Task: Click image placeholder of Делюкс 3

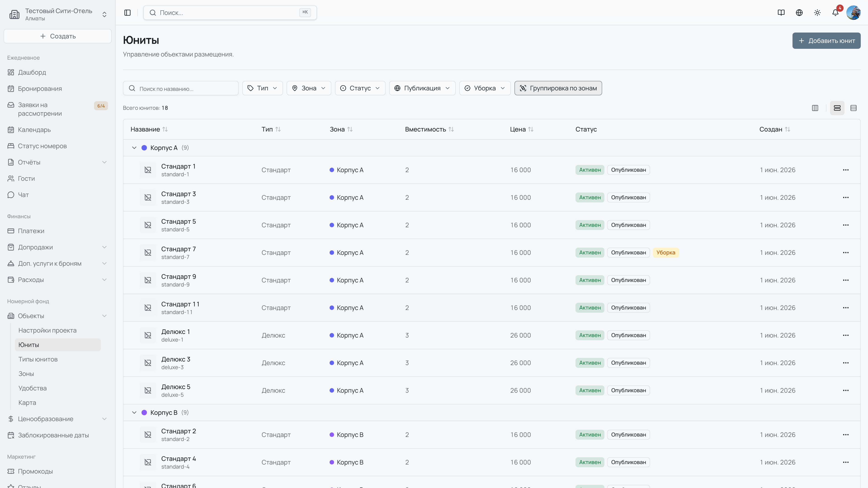Action: 148,363
